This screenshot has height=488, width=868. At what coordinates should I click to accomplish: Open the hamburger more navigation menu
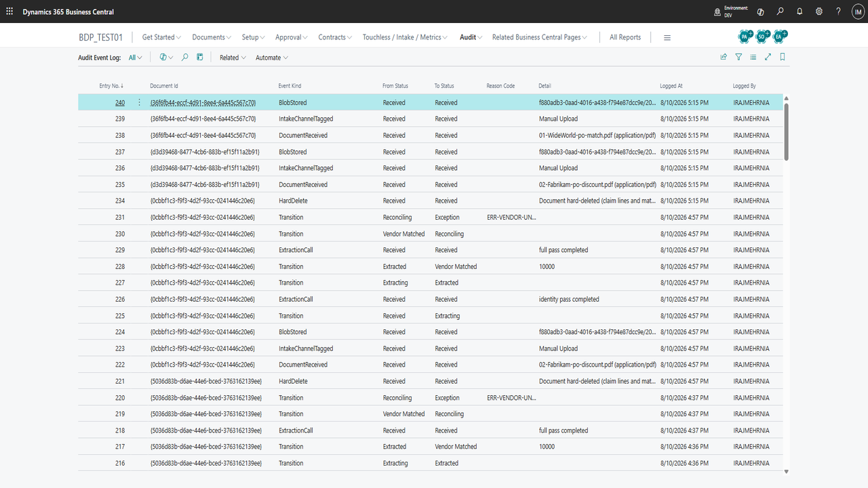point(667,37)
